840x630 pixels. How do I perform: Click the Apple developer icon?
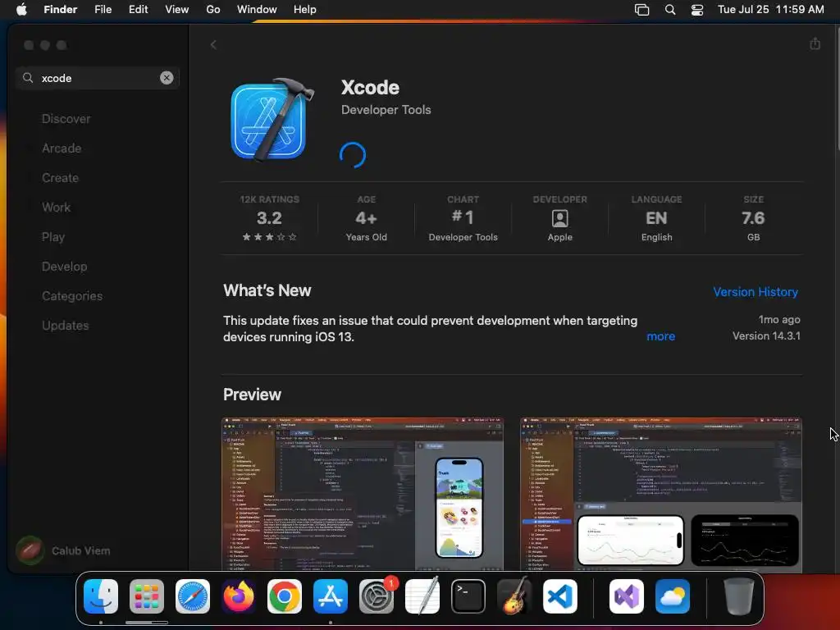[559, 218]
